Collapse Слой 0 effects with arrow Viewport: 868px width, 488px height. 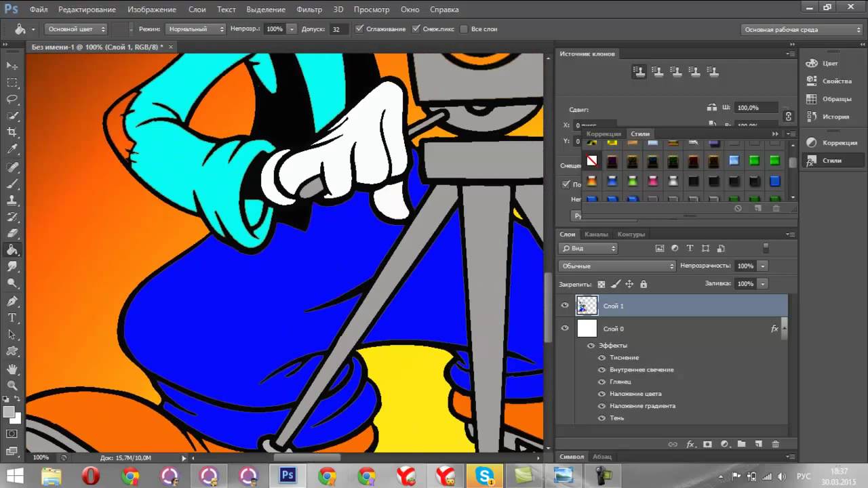pyautogui.click(x=785, y=329)
